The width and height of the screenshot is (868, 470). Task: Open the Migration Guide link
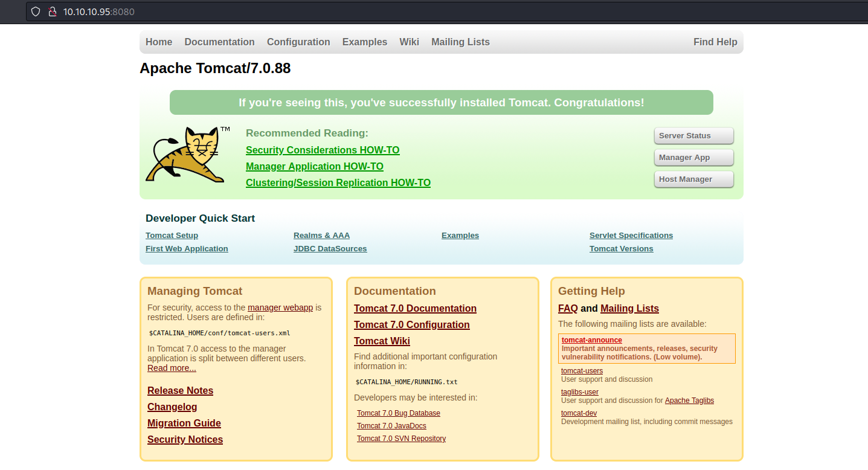[184, 423]
